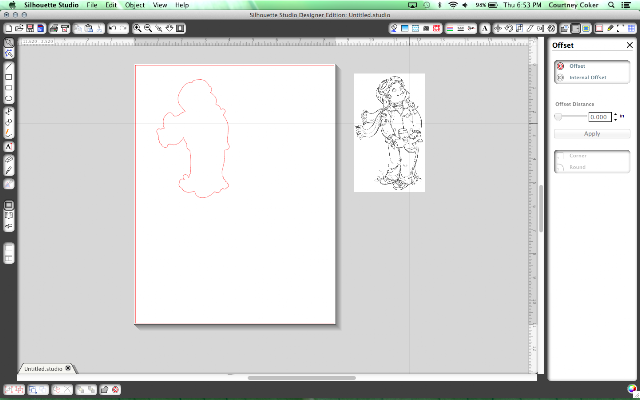Open the Move window icon
This screenshot has height=400, width=640.
[x=498, y=28]
